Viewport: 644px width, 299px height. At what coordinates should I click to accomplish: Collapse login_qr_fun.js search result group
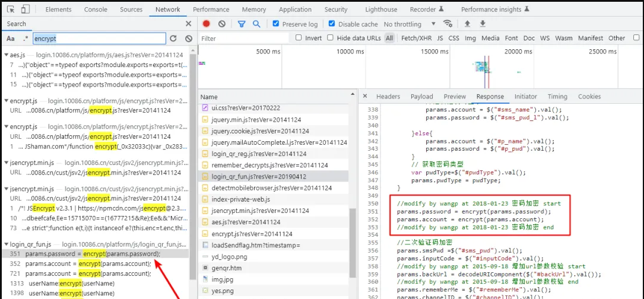[6, 244]
